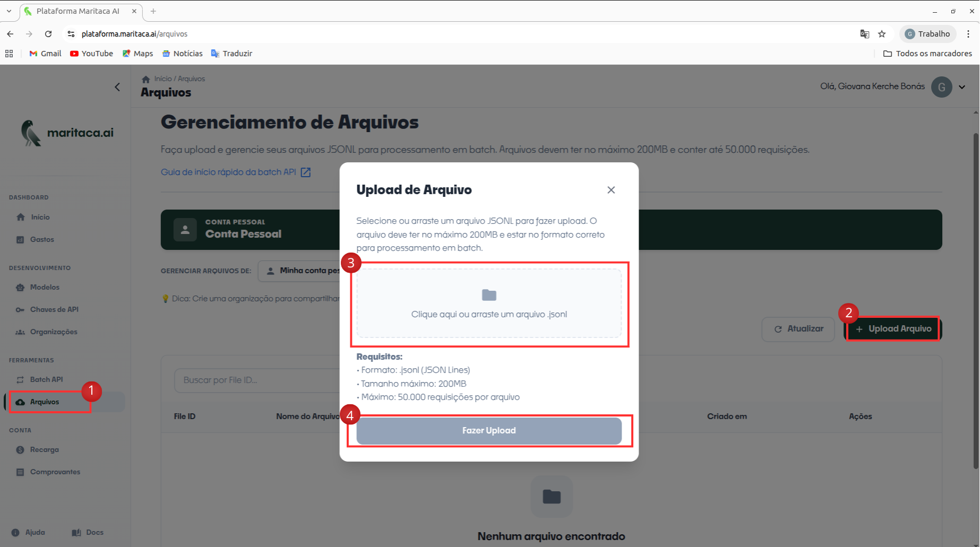Image resolution: width=980 pixels, height=547 pixels.
Task: Open Modelos page icon
Action: pos(20,288)
